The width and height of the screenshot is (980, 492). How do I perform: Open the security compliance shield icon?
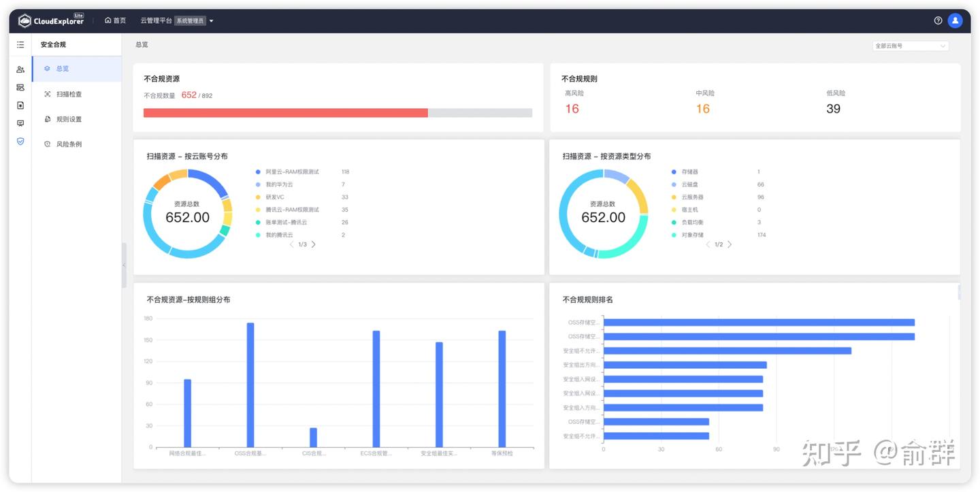tap(20, 141)
